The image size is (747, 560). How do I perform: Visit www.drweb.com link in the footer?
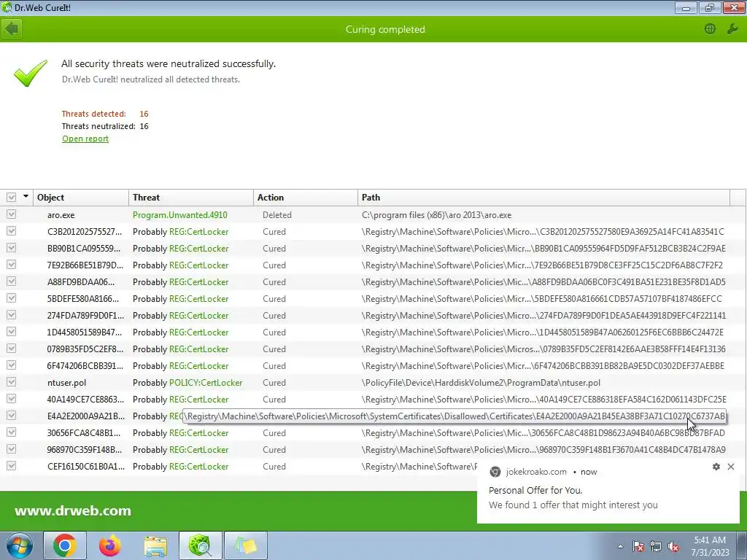[x=72, y=511]
